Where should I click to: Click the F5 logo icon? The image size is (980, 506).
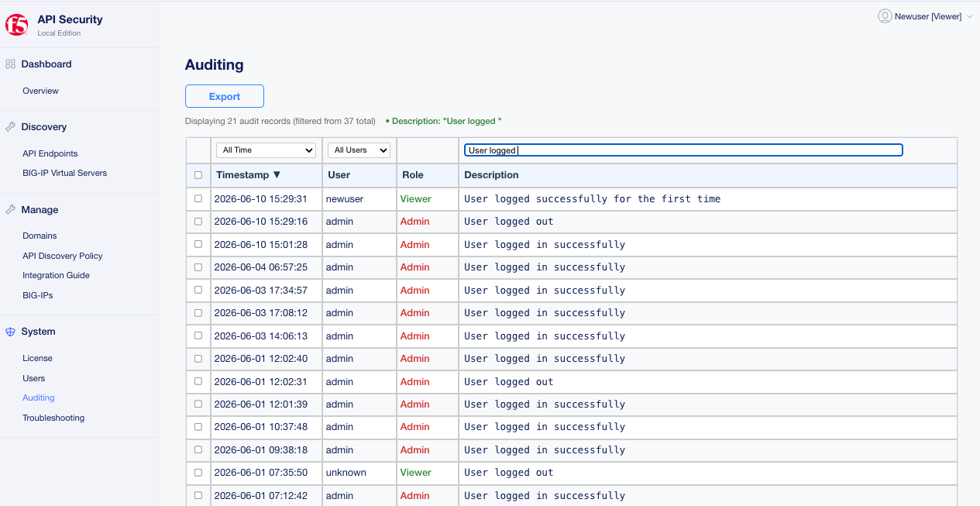point(16,25)
